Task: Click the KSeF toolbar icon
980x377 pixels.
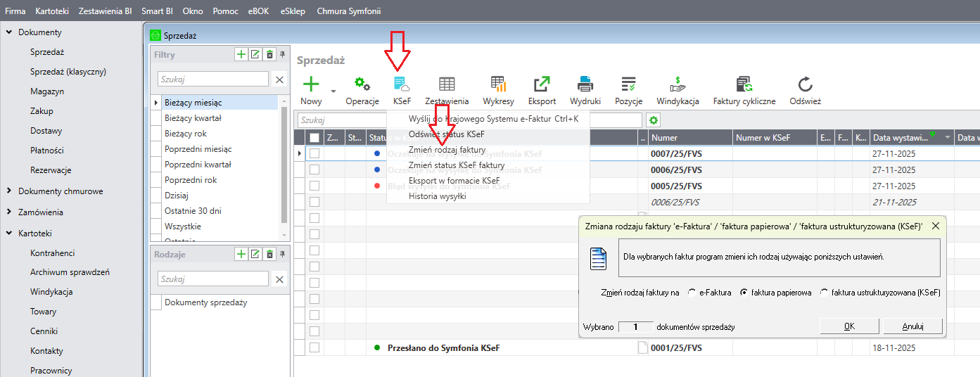Action: (x=402, y=85)
